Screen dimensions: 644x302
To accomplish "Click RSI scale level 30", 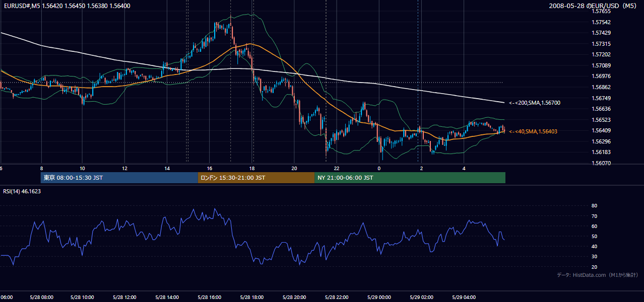I will 594,257.
